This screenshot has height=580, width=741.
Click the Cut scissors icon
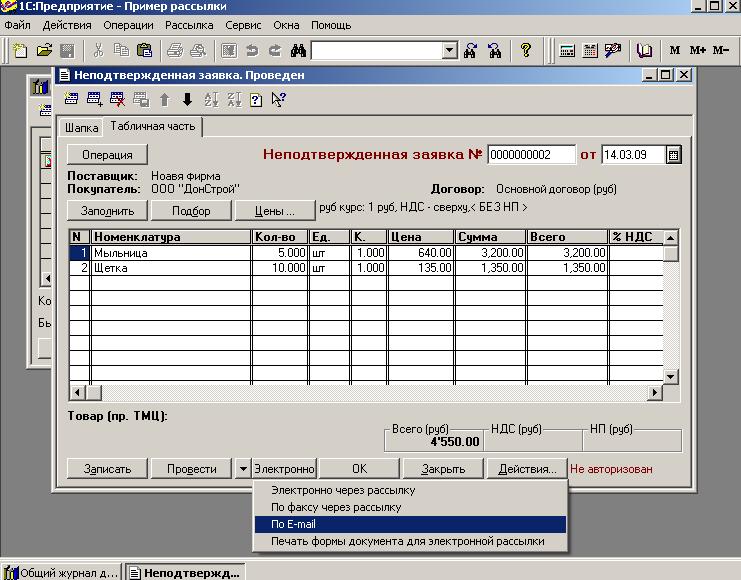[98, 50]
